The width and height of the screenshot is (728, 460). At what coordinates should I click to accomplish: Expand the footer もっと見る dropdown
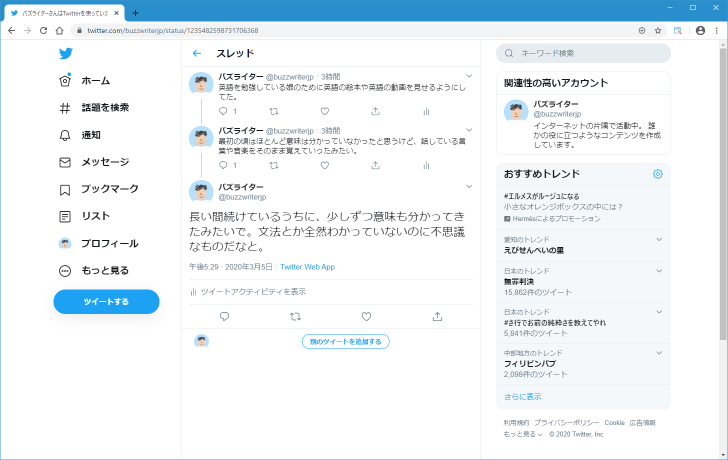coord(523,434)
